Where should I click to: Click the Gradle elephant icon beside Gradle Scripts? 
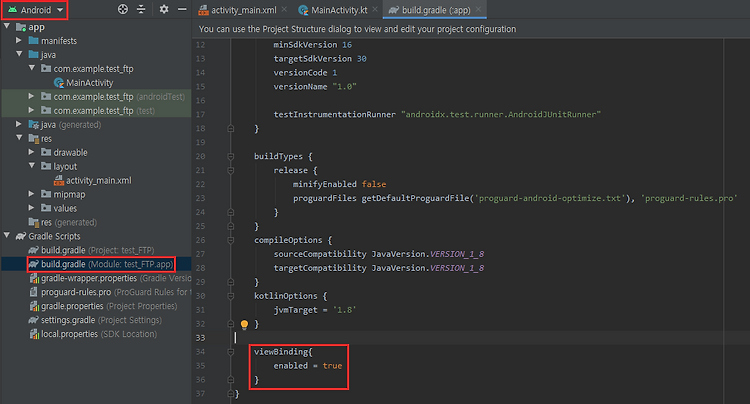pyautogui.click(x=21, y=236)
